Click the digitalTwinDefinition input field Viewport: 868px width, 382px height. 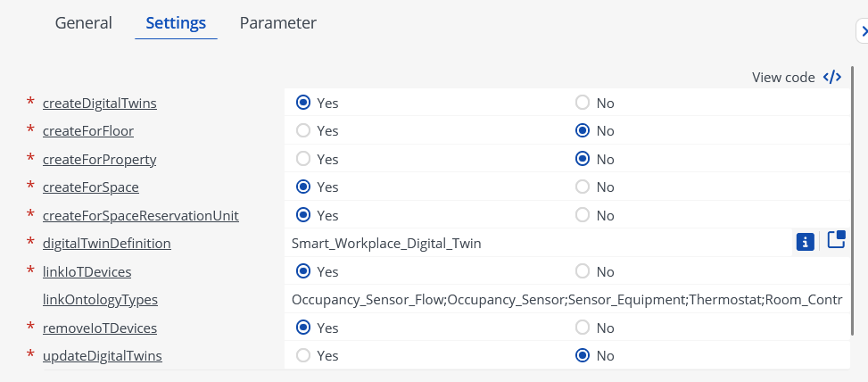[538, 243]
